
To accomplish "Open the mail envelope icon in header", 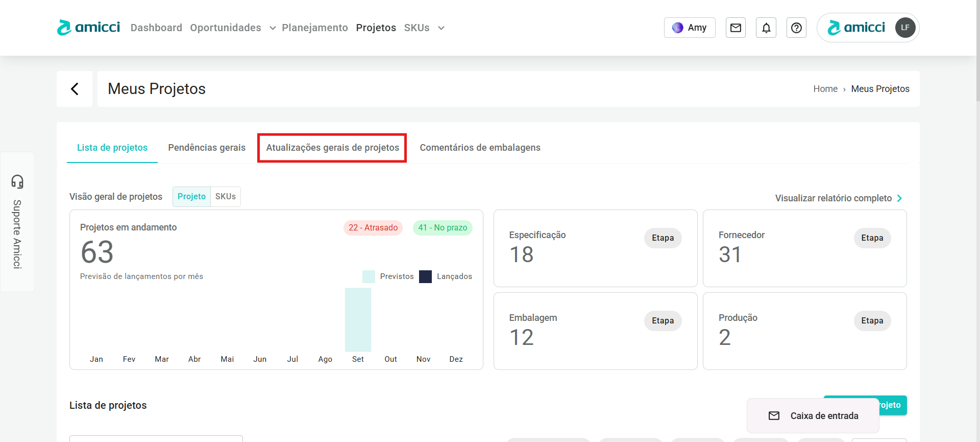I will point(736,28).
